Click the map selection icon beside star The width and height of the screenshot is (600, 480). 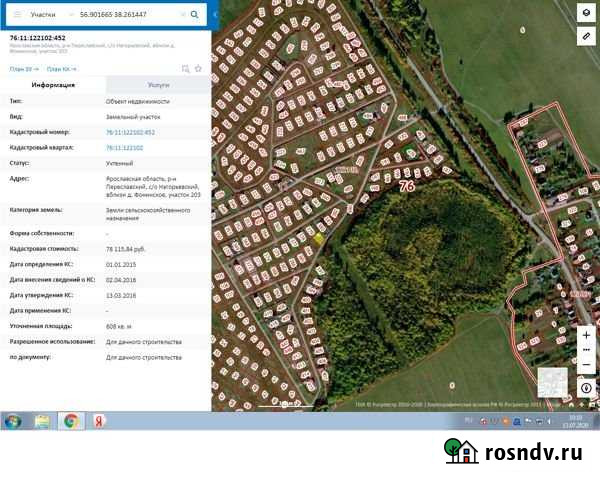[x=185, y=68]
